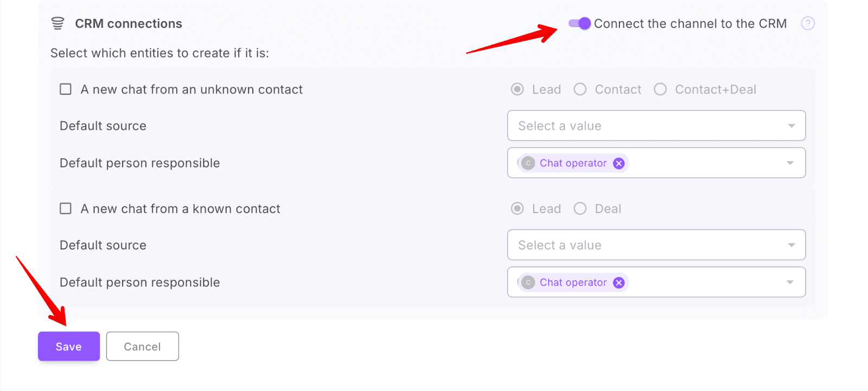Image resolution: width=868 pixels, height=391 pixels.
Task: Open Default source dropdown for known contact
Action: pos(656,245)
